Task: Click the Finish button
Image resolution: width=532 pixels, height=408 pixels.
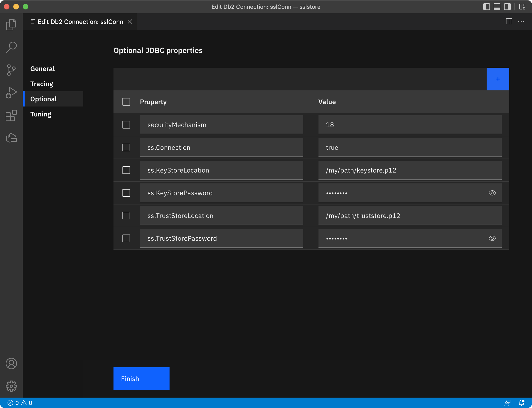Action: coord(141,378)
